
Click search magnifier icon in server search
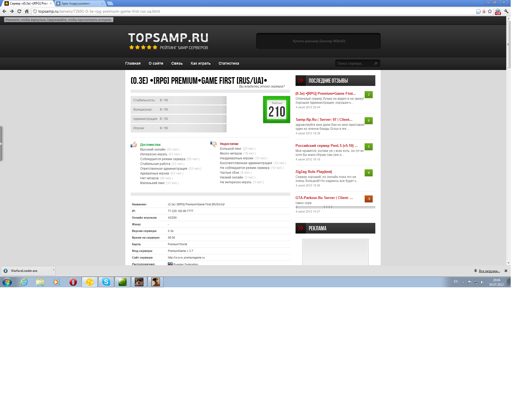pos(376,63)
